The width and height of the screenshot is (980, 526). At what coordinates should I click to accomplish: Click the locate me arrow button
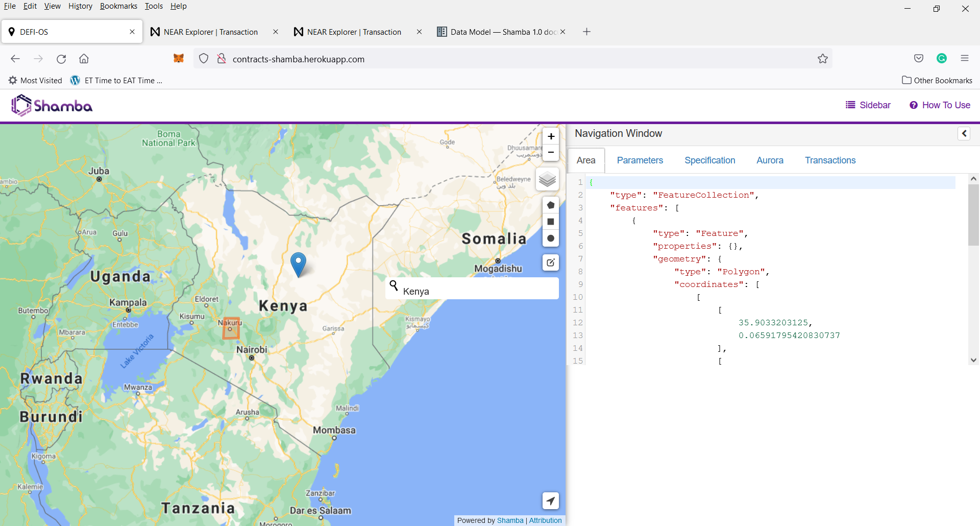[551, 501]
